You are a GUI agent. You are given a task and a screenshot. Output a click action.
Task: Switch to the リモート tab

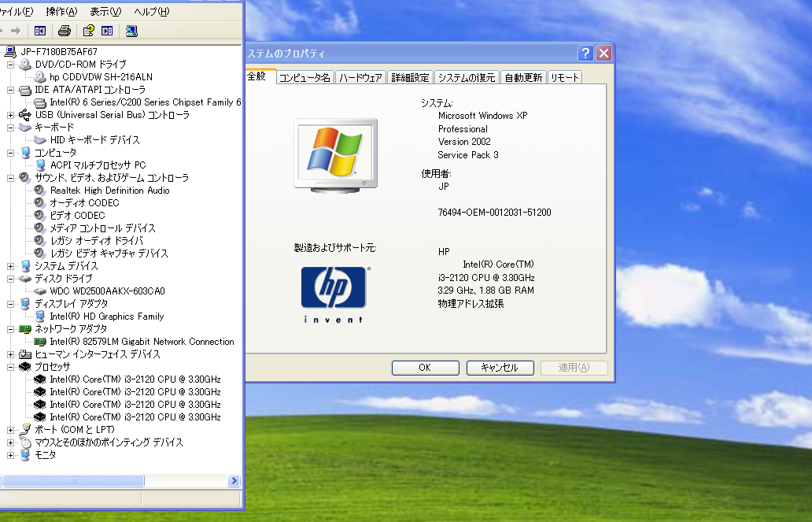(x=564, y=77)
